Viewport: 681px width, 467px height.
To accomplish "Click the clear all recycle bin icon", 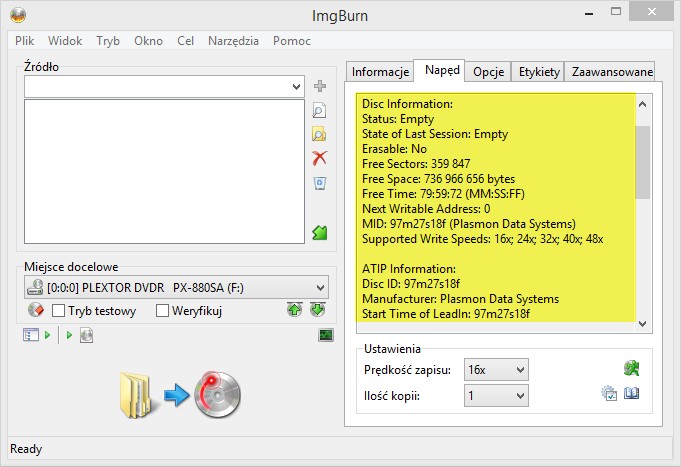I will tap(320, 183).
